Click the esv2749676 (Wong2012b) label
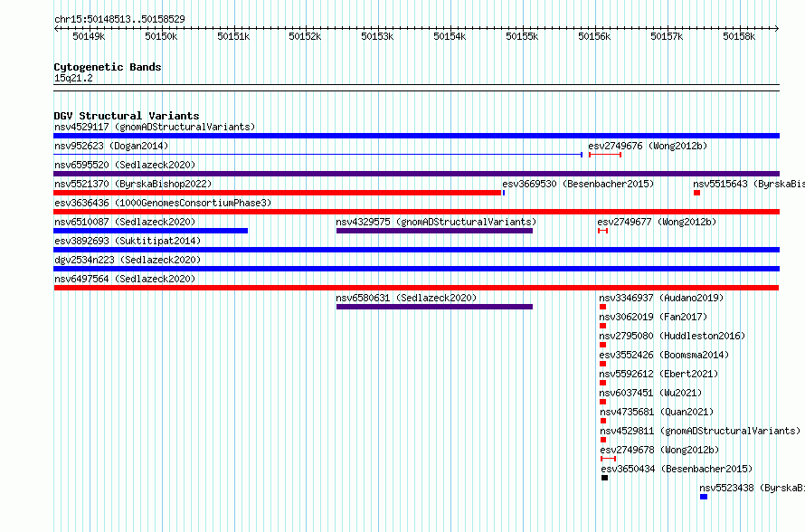 coord(648,146)
